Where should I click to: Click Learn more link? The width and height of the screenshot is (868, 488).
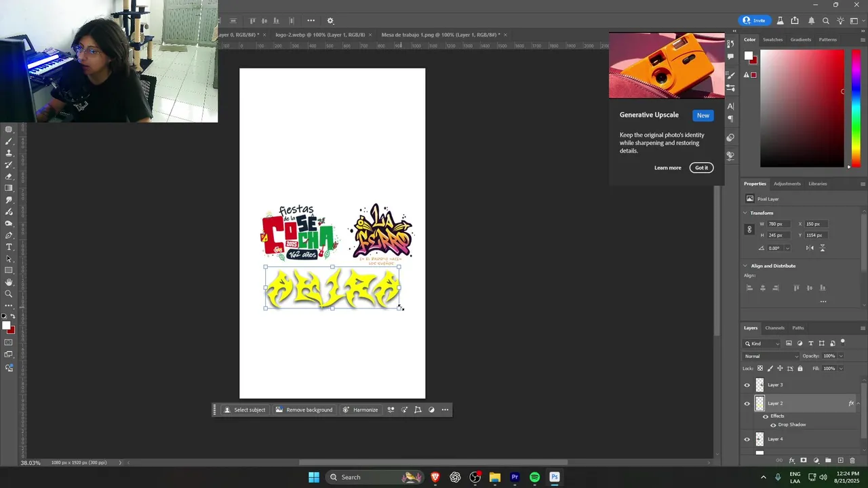tap(667, 168)
